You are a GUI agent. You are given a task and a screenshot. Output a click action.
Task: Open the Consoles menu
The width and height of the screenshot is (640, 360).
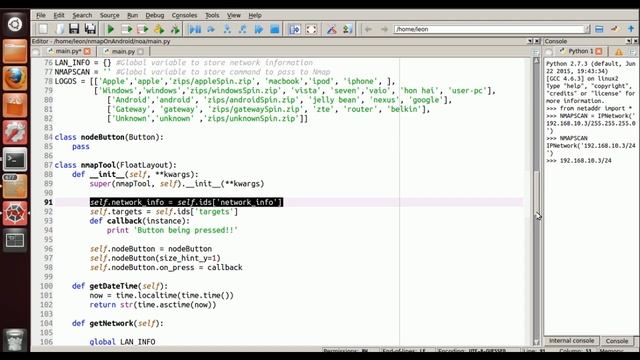click(184, 15)
